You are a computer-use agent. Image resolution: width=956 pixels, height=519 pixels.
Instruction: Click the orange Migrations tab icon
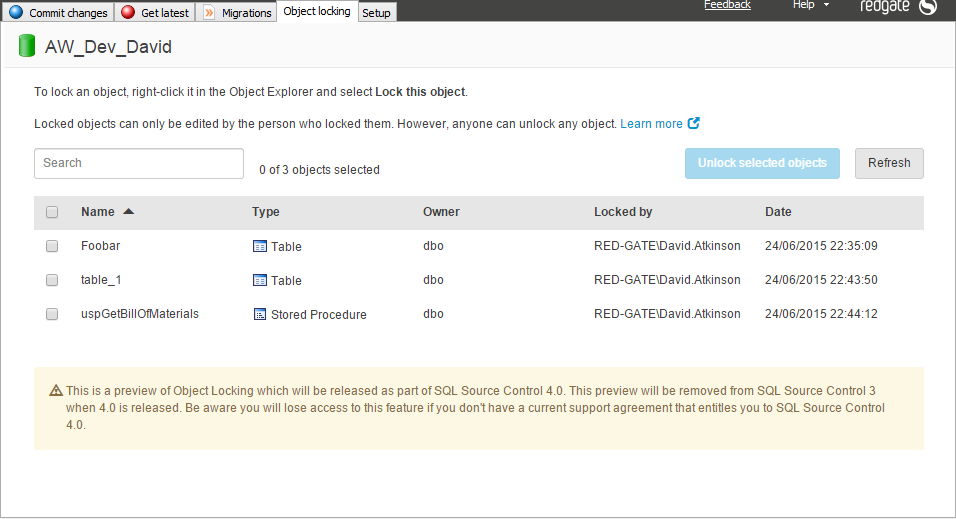point(209,12)
